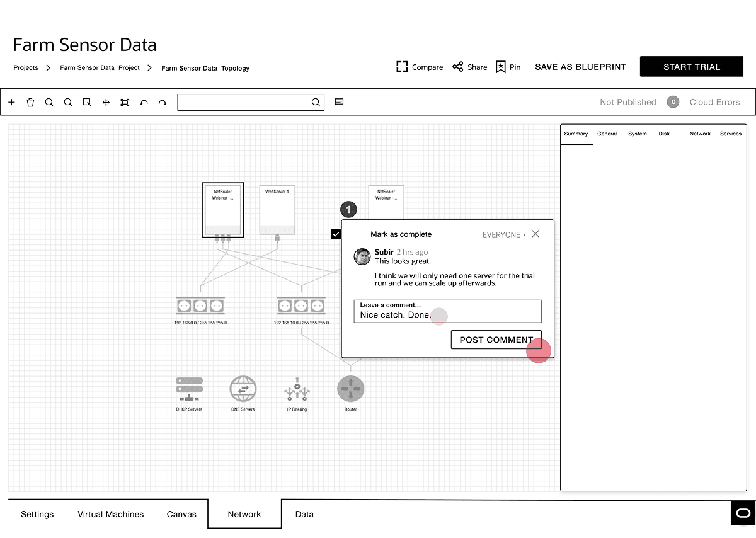The height and width of the screenshot is (538, 756).
Task: Undo the last canvas action
Action: coord(144,101)
